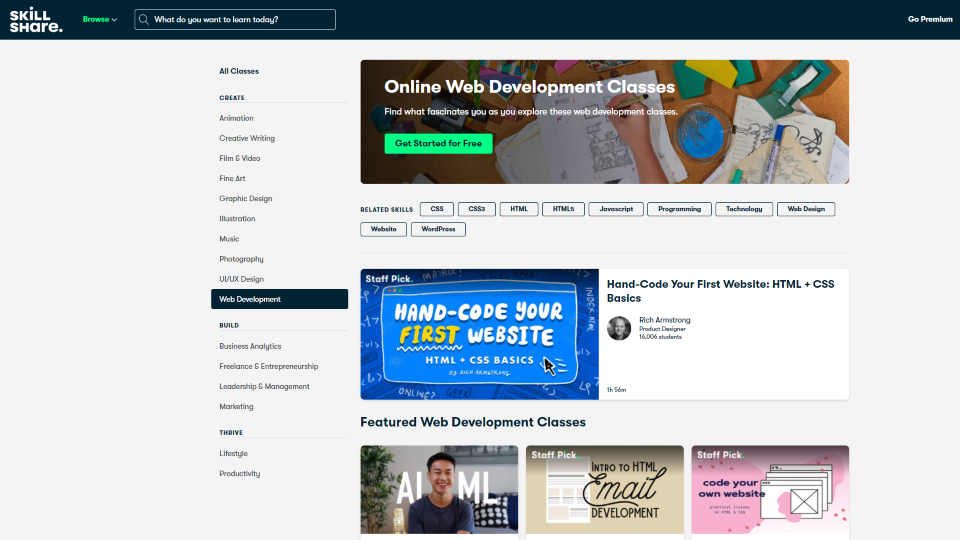
Task: Open All Classes in sidebar
Action: (239, 71)
